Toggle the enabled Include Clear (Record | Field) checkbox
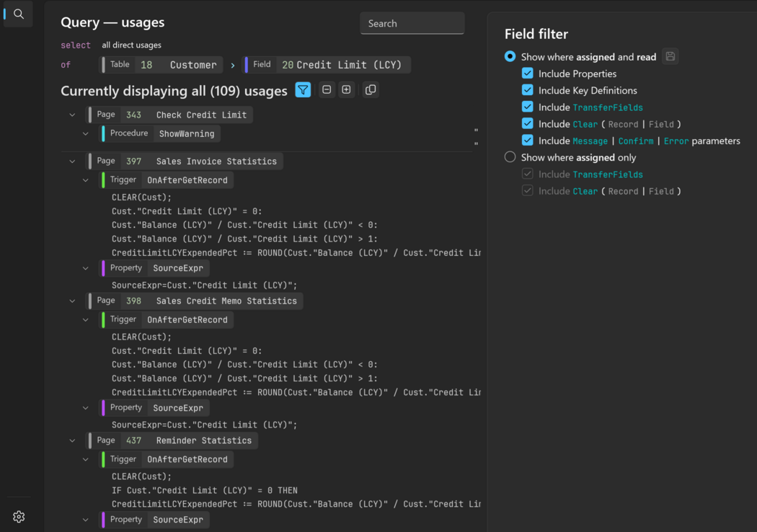Screen dimensions: 757x532 (527, 123)
